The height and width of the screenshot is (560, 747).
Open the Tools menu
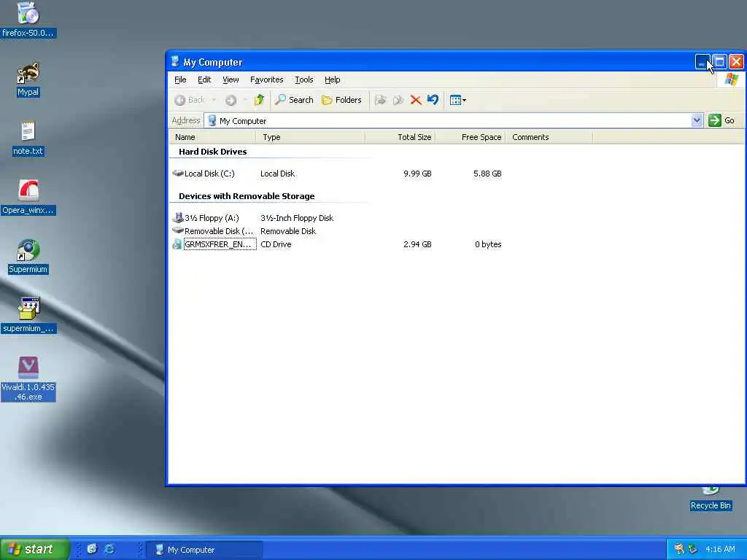point(304,79)
